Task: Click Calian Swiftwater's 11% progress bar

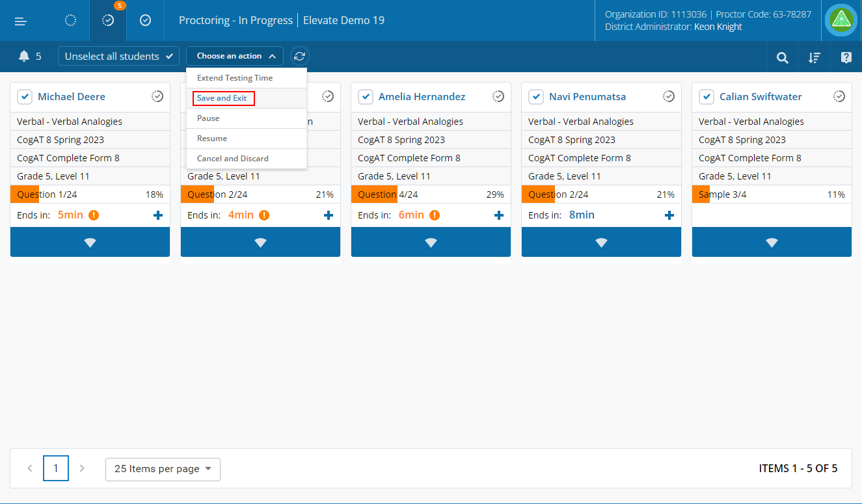Action: point(772,194)
